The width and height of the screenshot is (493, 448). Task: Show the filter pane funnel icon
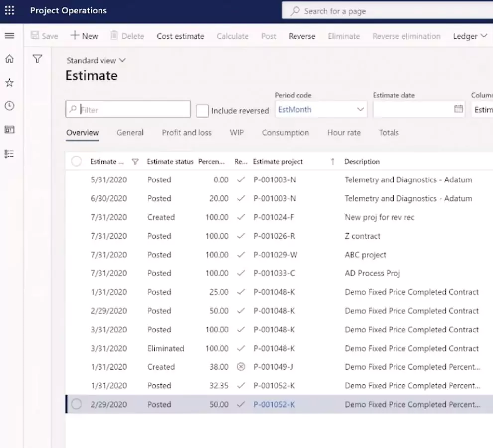click(37, 59)
